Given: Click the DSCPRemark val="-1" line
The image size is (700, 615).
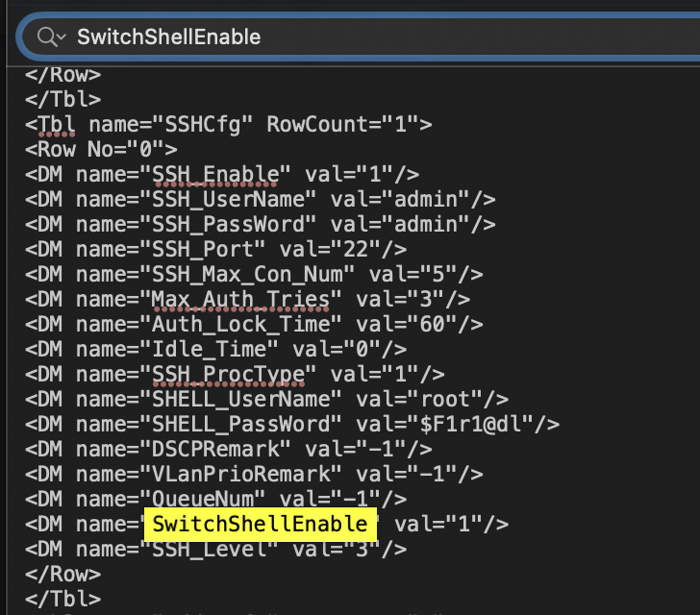Looking at the screenshot, I should (229, 449).
